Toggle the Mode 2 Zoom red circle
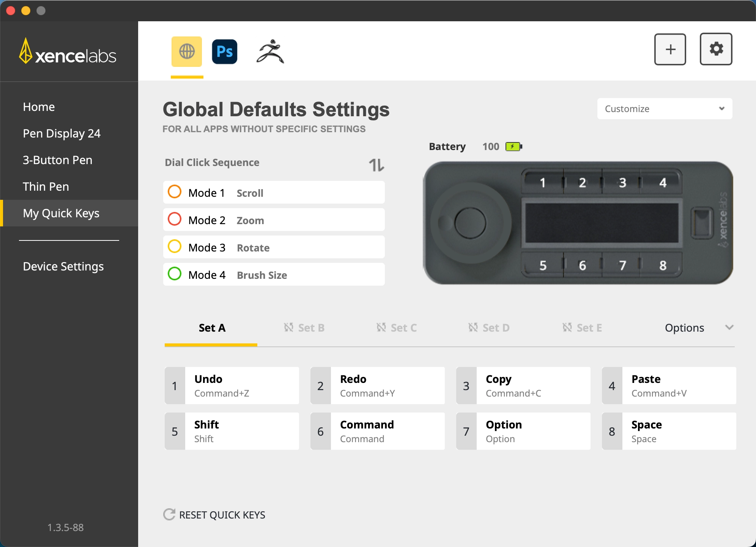Screen dimensions: 756x547 tap(175, 220)
